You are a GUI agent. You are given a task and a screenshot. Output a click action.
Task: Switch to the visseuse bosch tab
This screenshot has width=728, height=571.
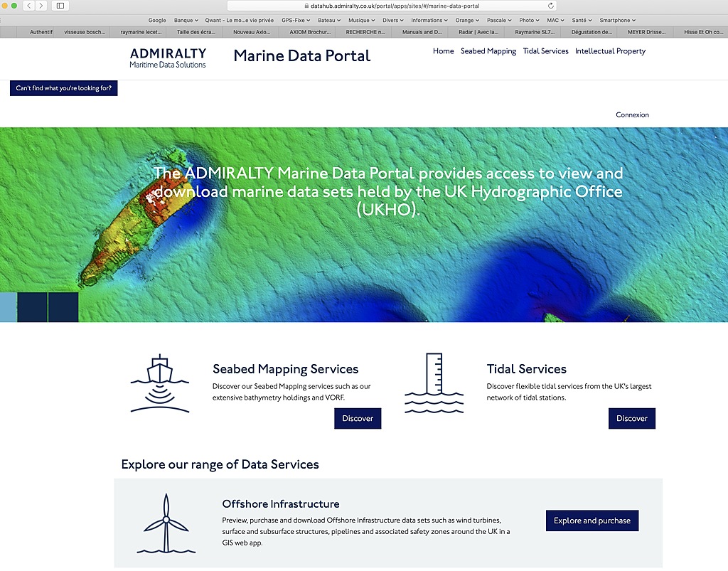(82, 32)
